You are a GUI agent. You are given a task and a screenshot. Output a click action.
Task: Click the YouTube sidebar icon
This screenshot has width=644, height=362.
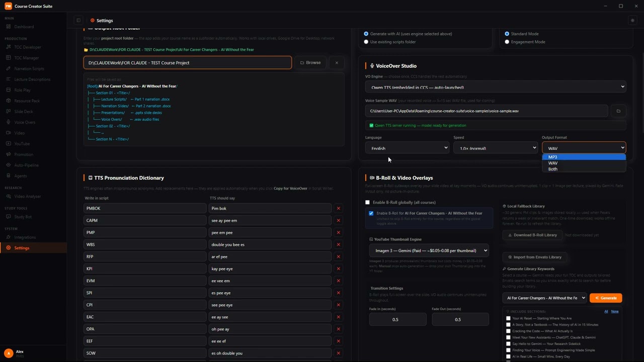click(x=9, y=144)
